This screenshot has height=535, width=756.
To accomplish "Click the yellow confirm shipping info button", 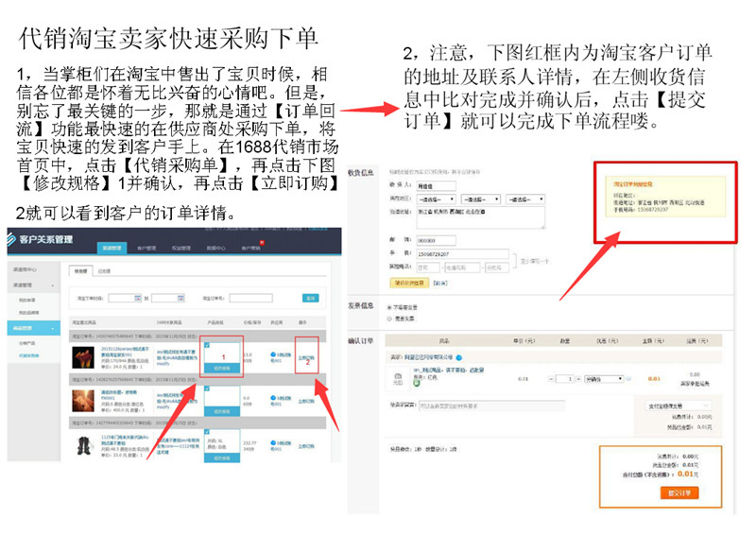I will (409, 283).
